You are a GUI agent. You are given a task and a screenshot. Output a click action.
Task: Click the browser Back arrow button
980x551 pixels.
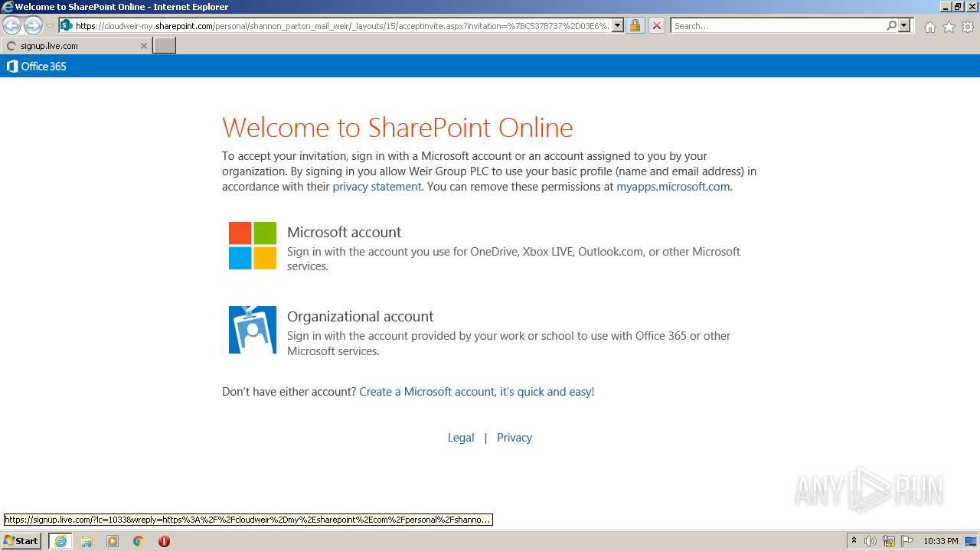(11, 26)
